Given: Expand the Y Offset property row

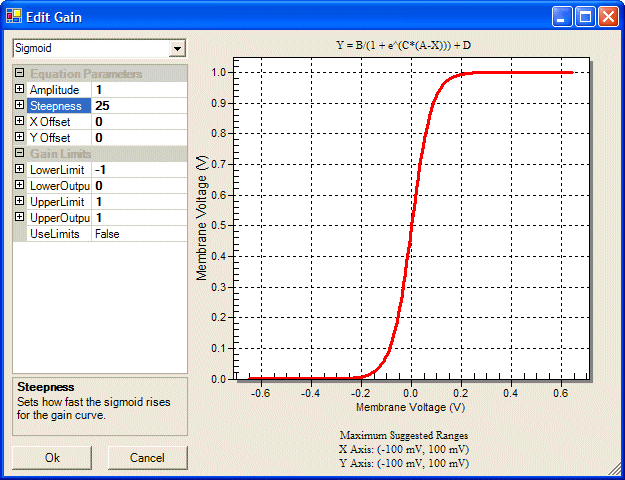Looking at the screenshot, I should pyautogui.click(x=20, y=137).
